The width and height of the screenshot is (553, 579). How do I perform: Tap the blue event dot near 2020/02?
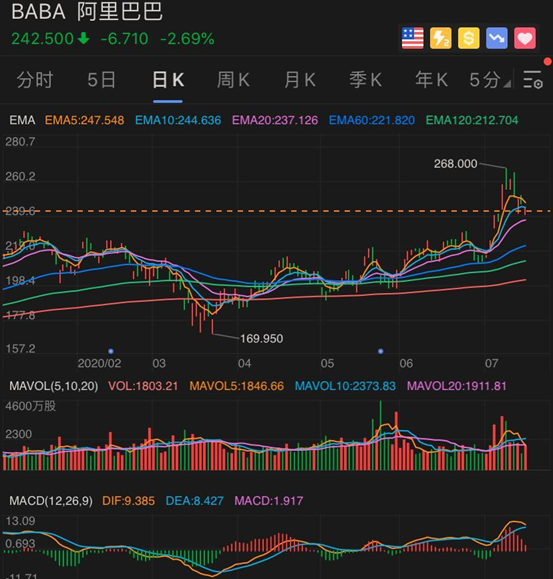tap(111, 351)
